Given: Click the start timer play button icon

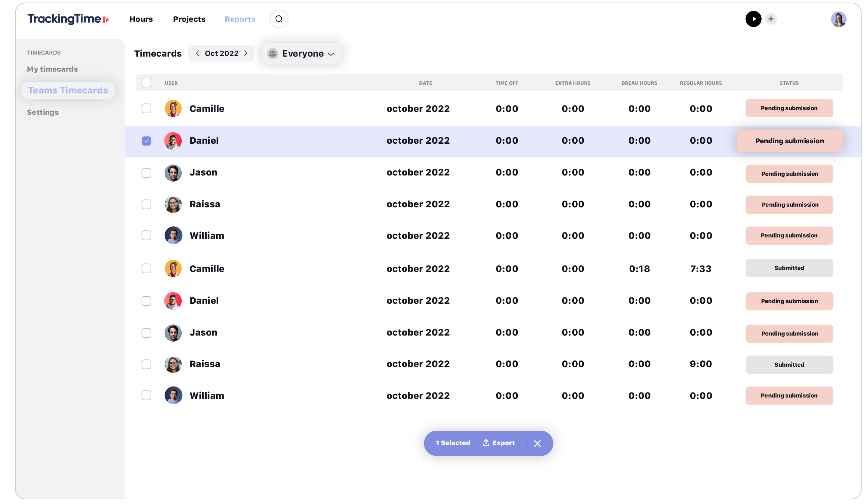Looking at the screenshot, I should pyautogui.click(x=753, y=19).
